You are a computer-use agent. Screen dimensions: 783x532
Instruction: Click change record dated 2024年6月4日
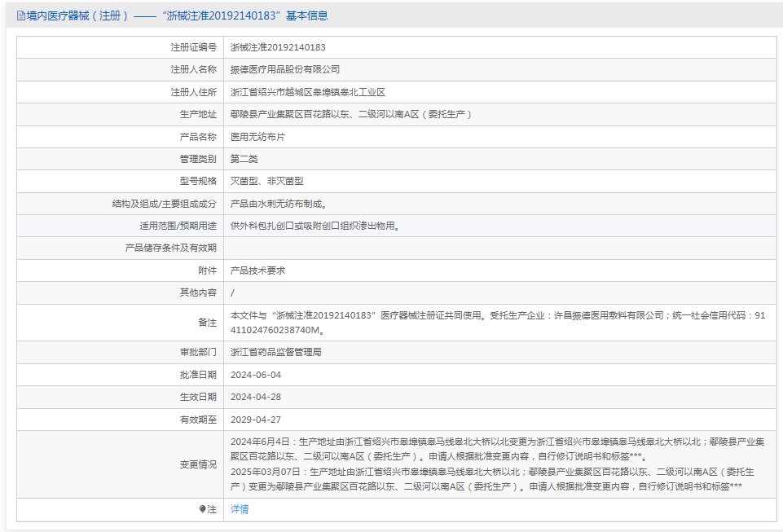click(x=497, y=449)
